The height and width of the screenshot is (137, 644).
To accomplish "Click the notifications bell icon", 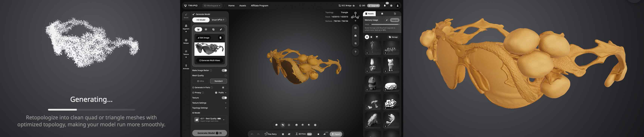I will tap(384, 5).
